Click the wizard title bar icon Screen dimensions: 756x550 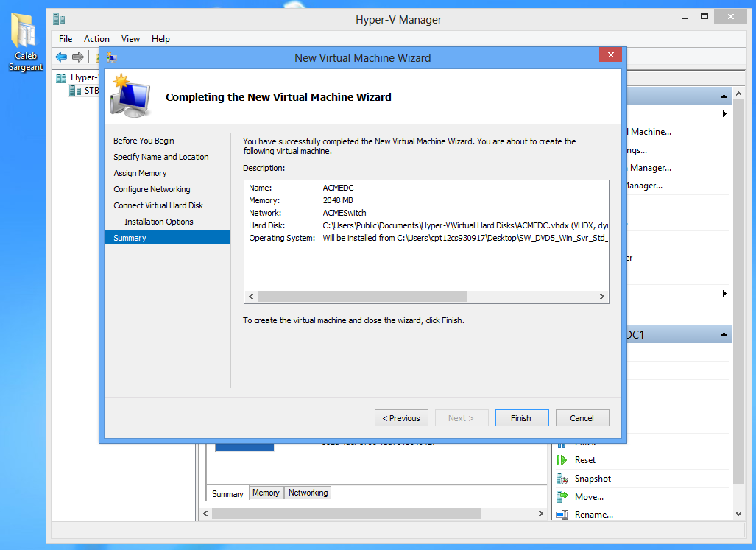pyautogui.click(x=112, y=58)
